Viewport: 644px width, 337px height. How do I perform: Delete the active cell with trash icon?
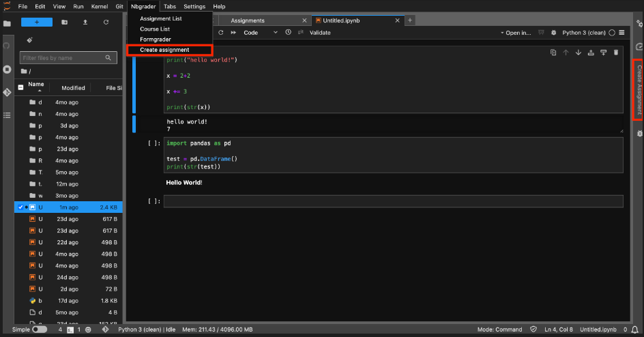click(615, 52)
